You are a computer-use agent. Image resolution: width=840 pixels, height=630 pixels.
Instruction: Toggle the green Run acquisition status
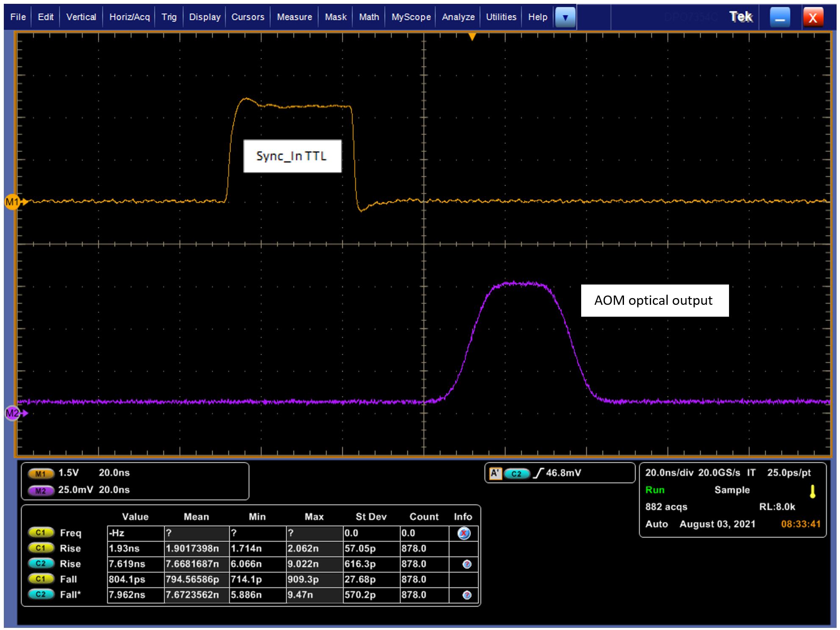(655, 490)
